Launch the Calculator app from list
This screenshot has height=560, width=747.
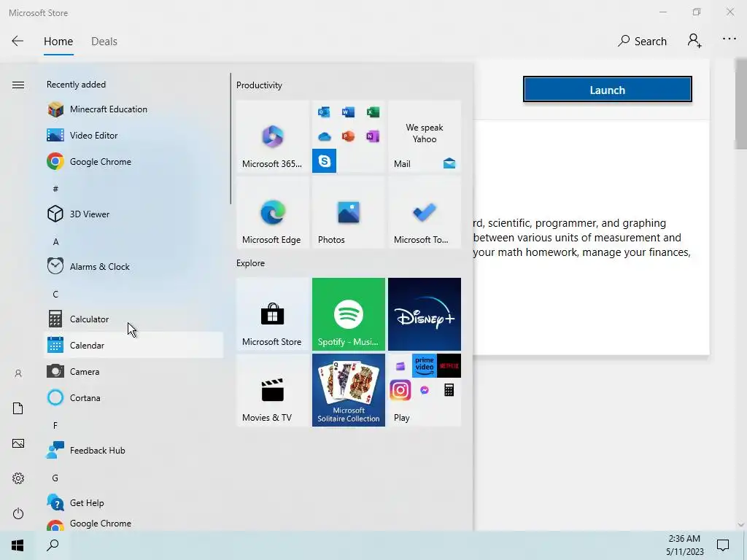coord(133,319)
